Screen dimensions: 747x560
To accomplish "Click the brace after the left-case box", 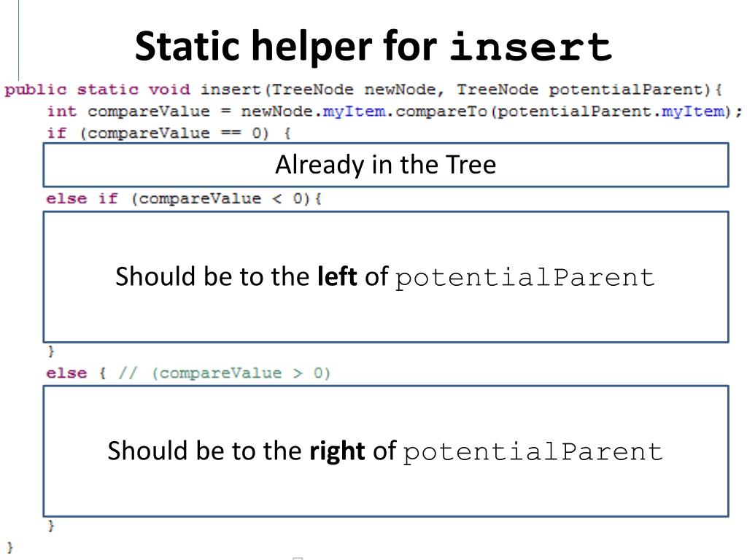I will [x=51, y=351].
